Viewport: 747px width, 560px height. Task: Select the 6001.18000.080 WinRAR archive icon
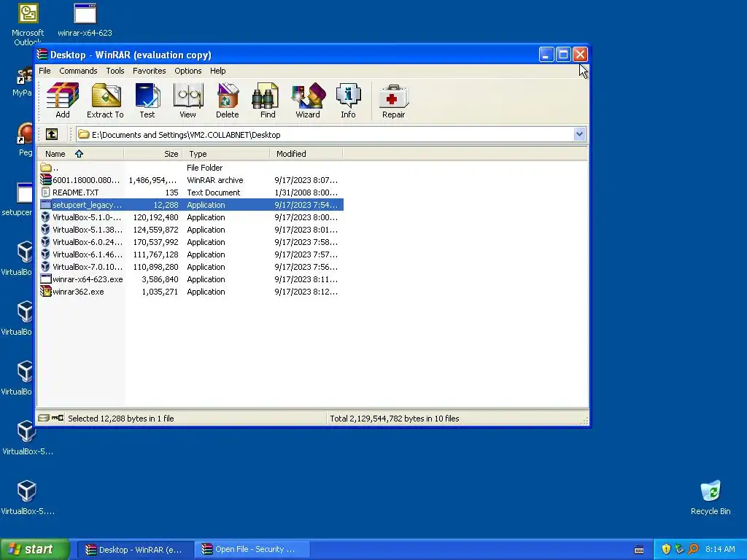point(46,180)
